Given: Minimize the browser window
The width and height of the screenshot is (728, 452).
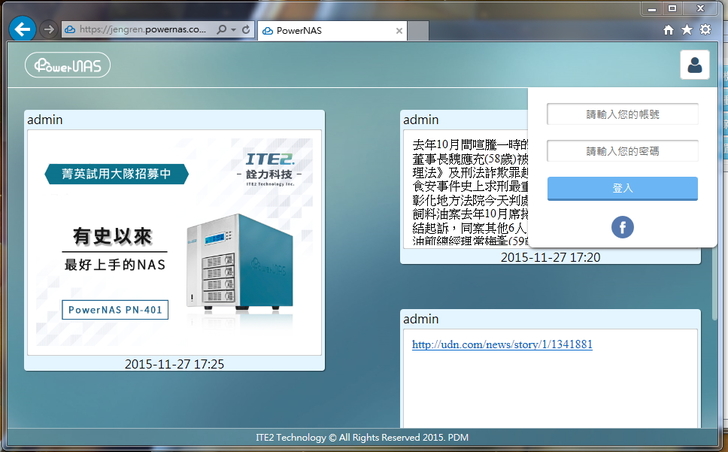Looking at the screenshot, I should (652, 8).
